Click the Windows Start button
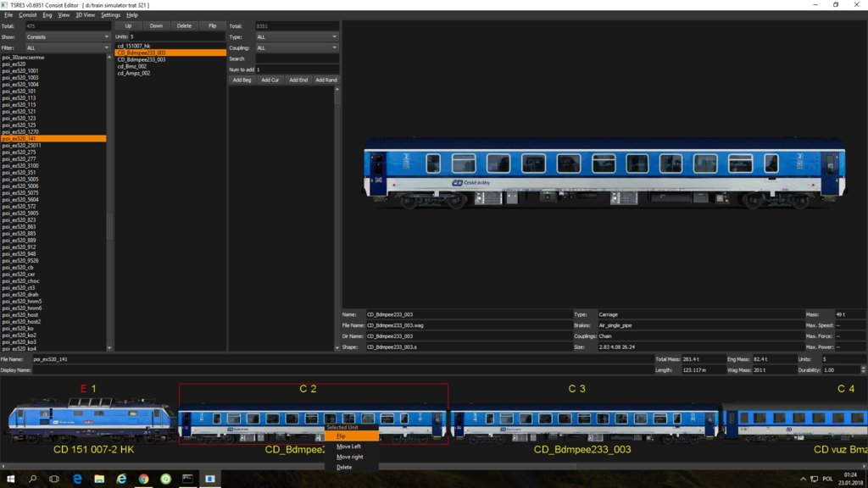The image size is (868, 488). tap(10, 479)
